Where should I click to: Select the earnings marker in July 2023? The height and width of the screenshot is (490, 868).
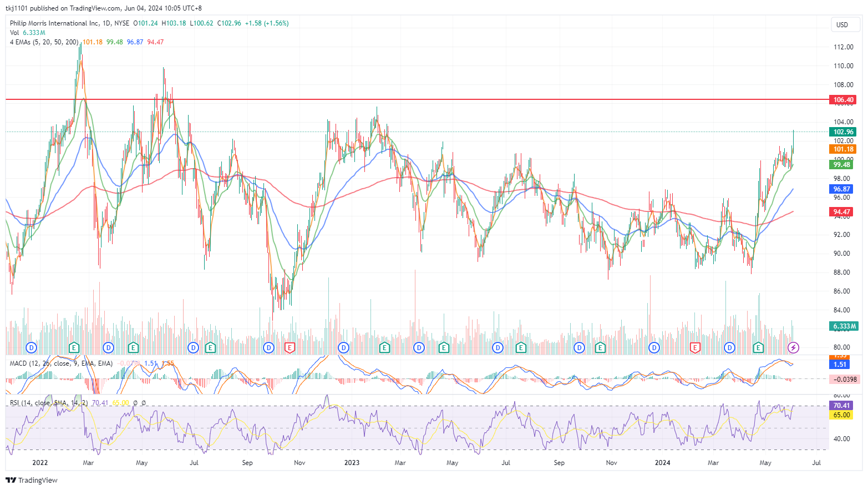coord(521,348)
